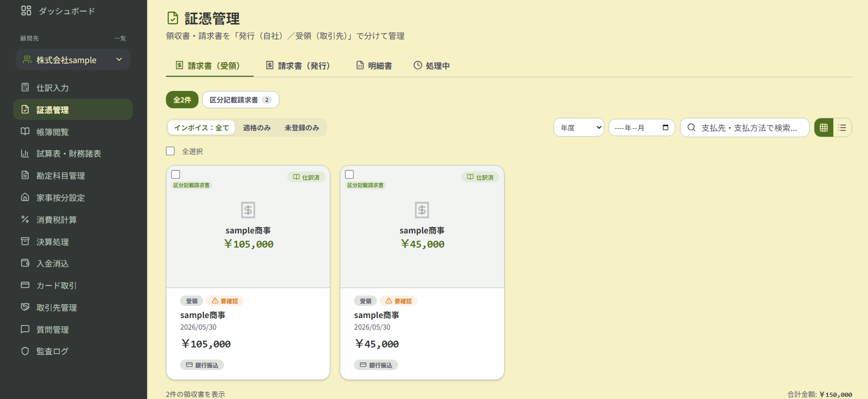The width and height of the screenshot is (868, 399).
Task: Tick the 全選択 checkbox
Action: coord(170,151)
